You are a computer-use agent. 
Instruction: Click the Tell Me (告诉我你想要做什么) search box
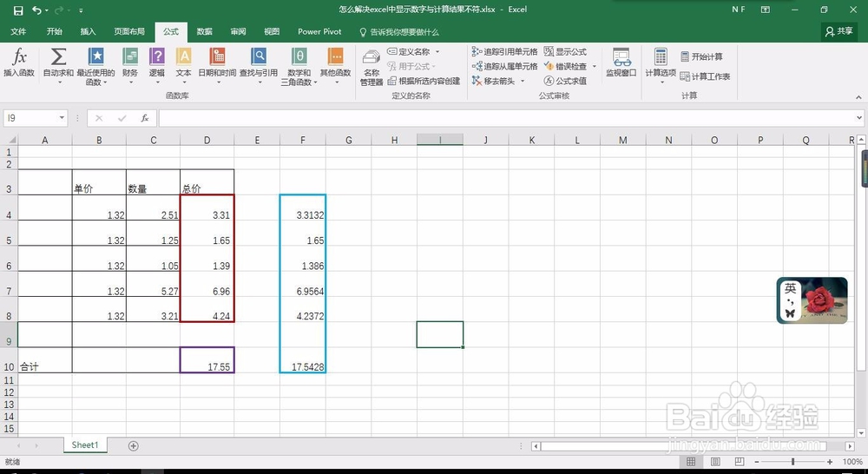(399, 32)
